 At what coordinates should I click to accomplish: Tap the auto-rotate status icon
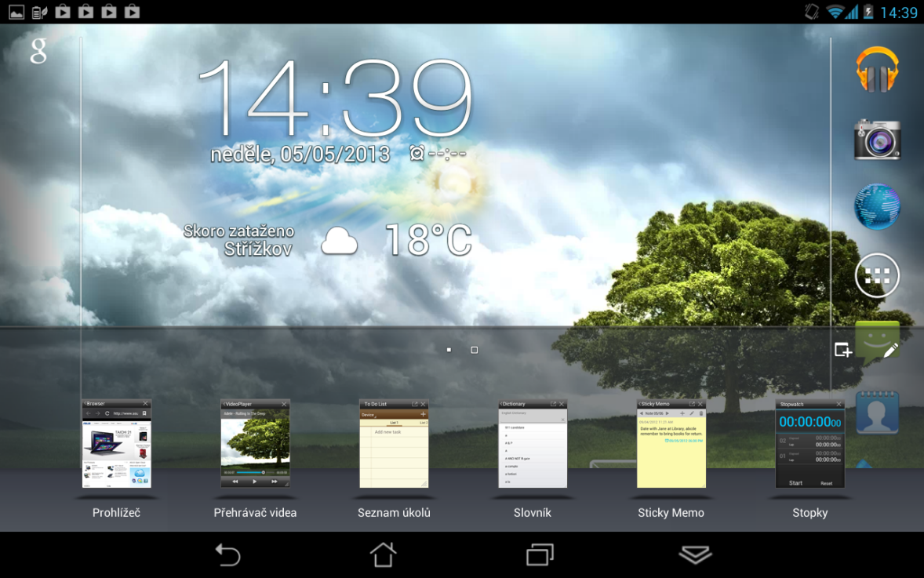(812, 12)
